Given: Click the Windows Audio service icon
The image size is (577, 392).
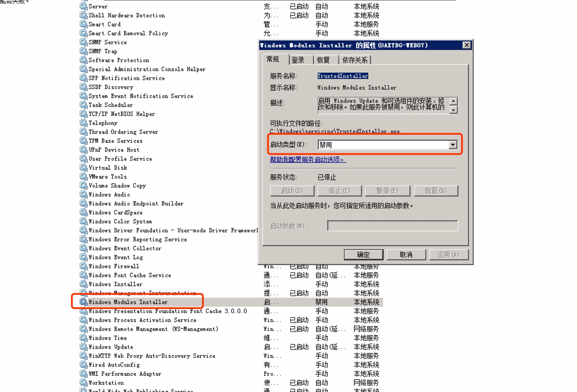Looking at the screenshot, I should 83,194.
